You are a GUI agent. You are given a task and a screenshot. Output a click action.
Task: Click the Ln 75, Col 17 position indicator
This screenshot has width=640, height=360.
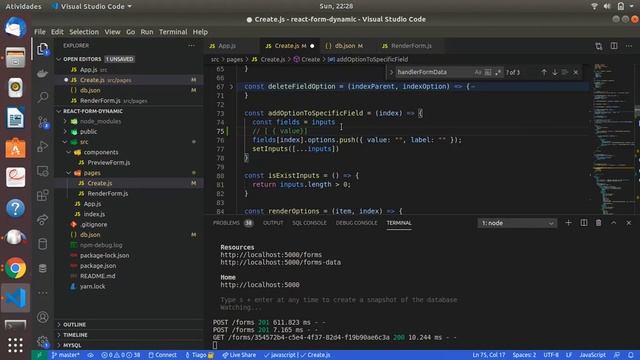(x=489, y=355)
